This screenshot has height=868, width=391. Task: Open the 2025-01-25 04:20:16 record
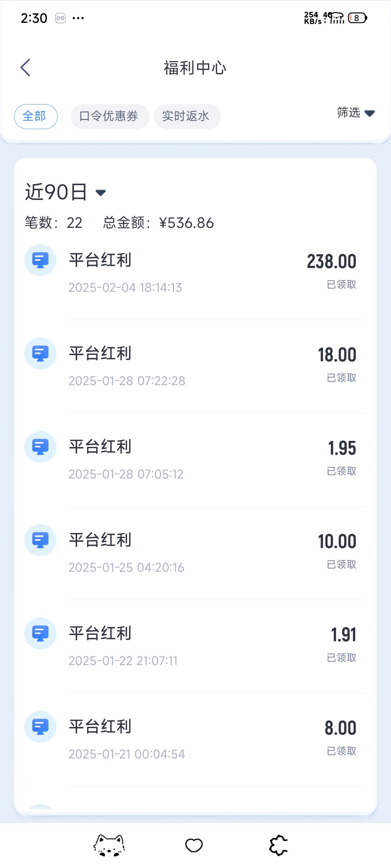[126, 567]
